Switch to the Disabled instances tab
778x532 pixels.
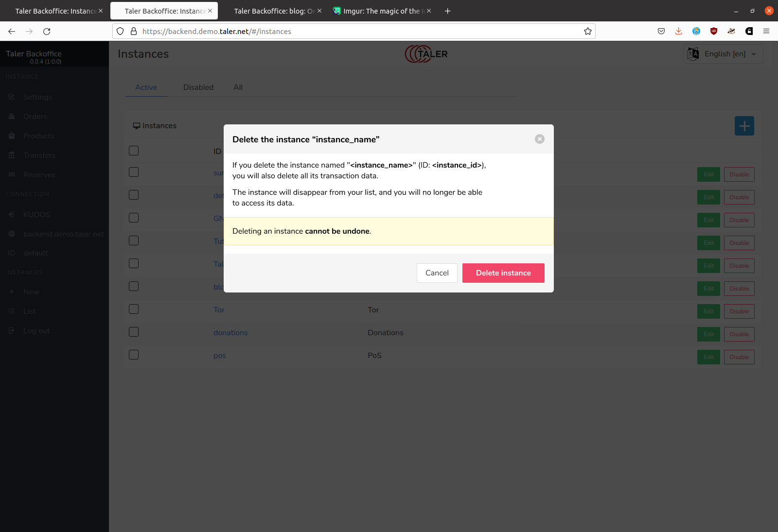[198, 87]
